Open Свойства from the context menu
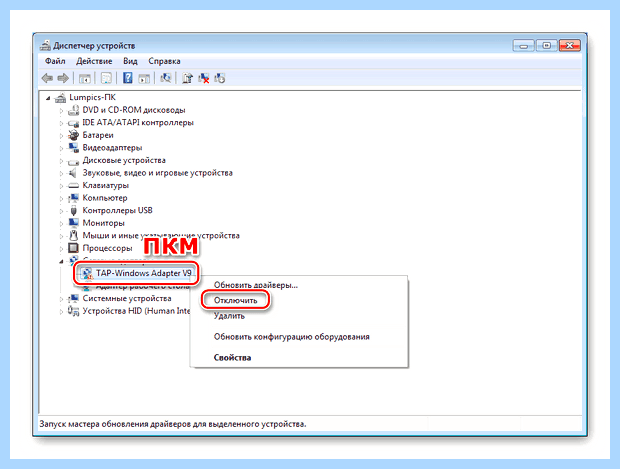The width and height of the screenshot is (620, 469). [232, 357]
